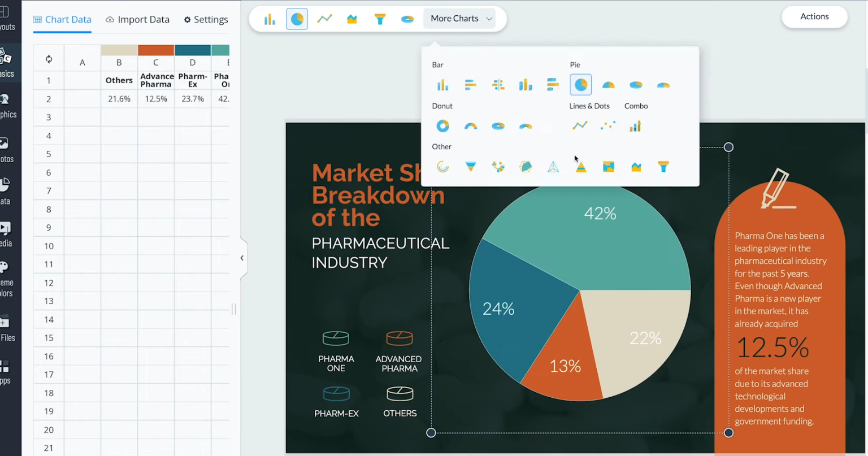This screenshot has width=868, height=456.
Task: Select the line chart icon in the toolbar
Action: pyautogui.click(x=324, y=19)
